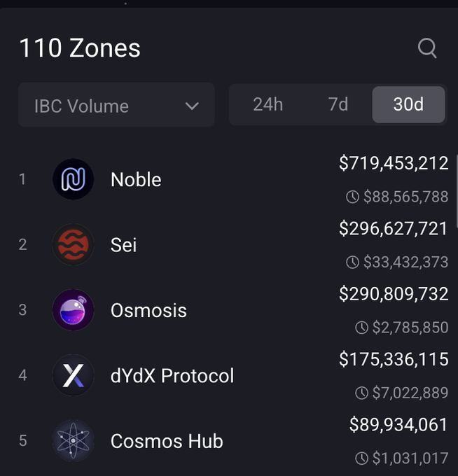Click clock icon beside Osmosis's $2,785,850

click(361, 328)
